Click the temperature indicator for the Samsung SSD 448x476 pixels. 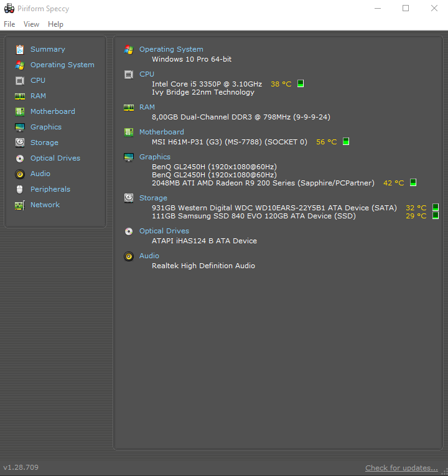tap(436, 215)
